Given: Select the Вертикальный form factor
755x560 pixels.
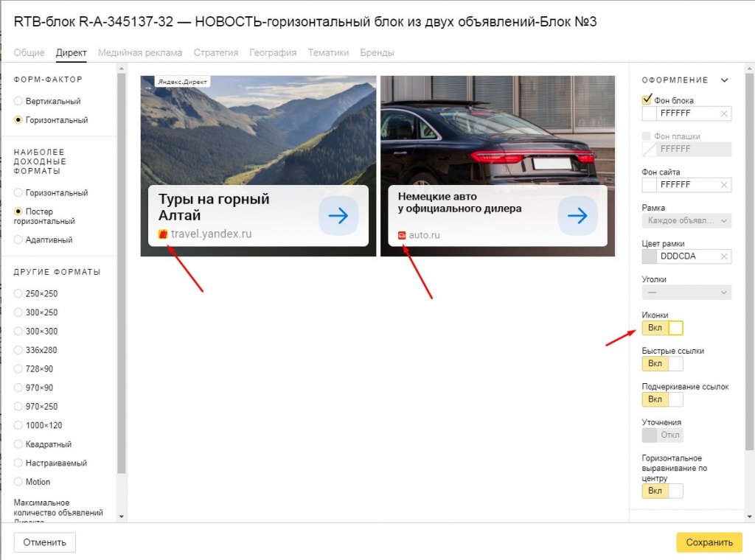Looking at the screenshot, I should click(18, 101).
